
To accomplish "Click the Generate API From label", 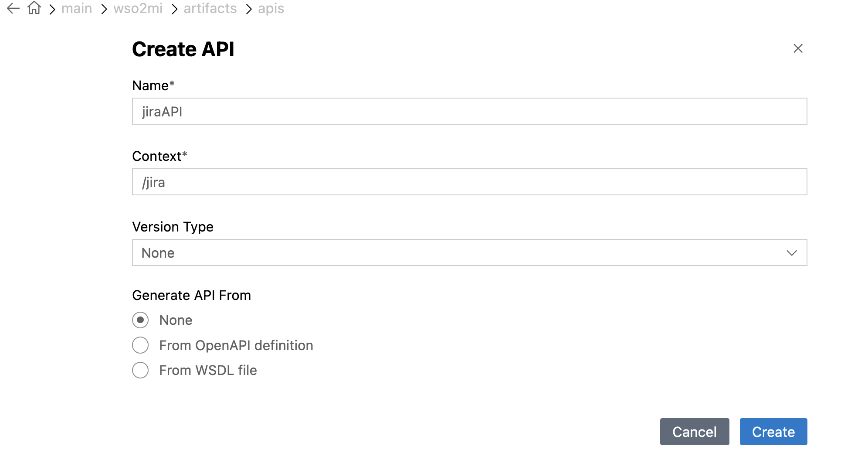I will [x=192, y=295].
